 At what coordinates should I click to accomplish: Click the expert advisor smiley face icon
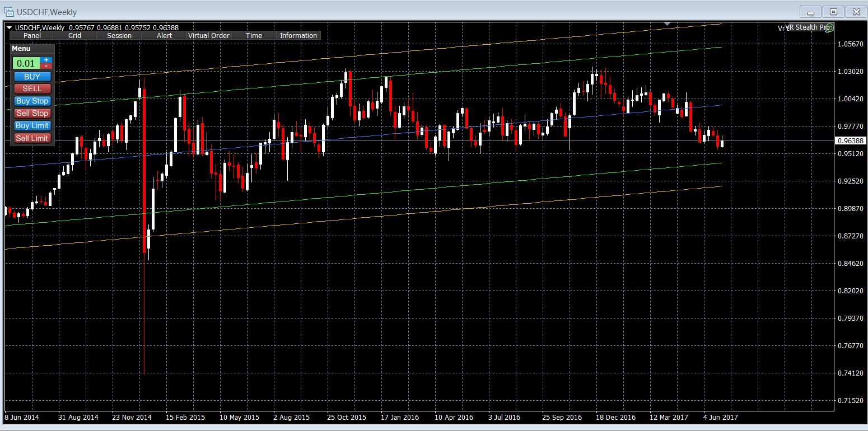click(x=830, y=27)
